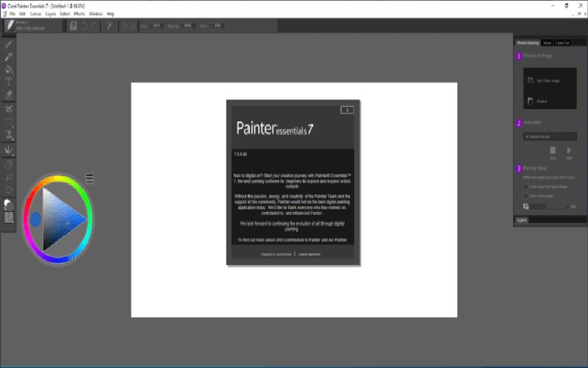Viewport: 588px width, 368px height.
Task: Open the Copyright & Legal Notices link
Action: [x=276, y=254]
